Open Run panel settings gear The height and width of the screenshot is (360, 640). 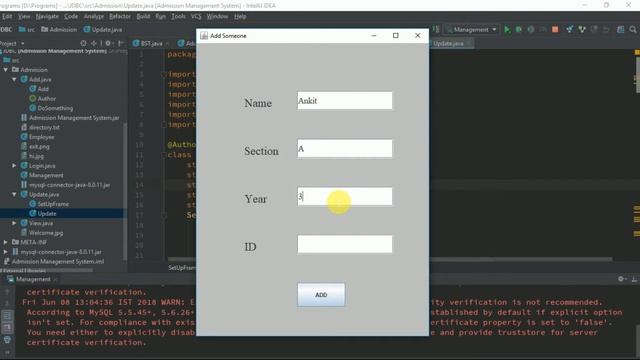tap(621, 279)
